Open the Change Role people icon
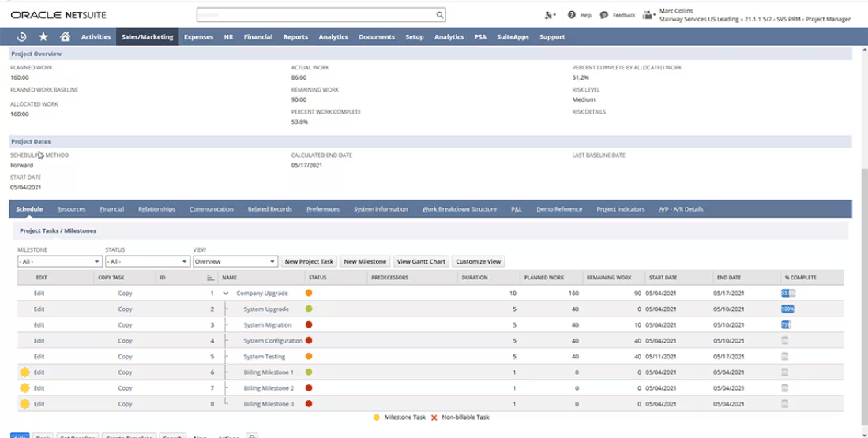This screenshot has height=438, width=868. click(x=648, y=15)
